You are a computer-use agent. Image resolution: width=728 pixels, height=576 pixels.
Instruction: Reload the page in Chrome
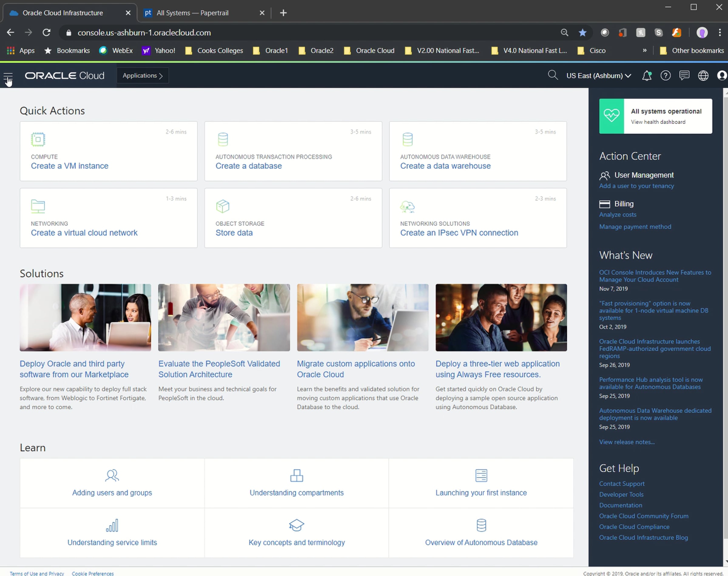(46, 33)
